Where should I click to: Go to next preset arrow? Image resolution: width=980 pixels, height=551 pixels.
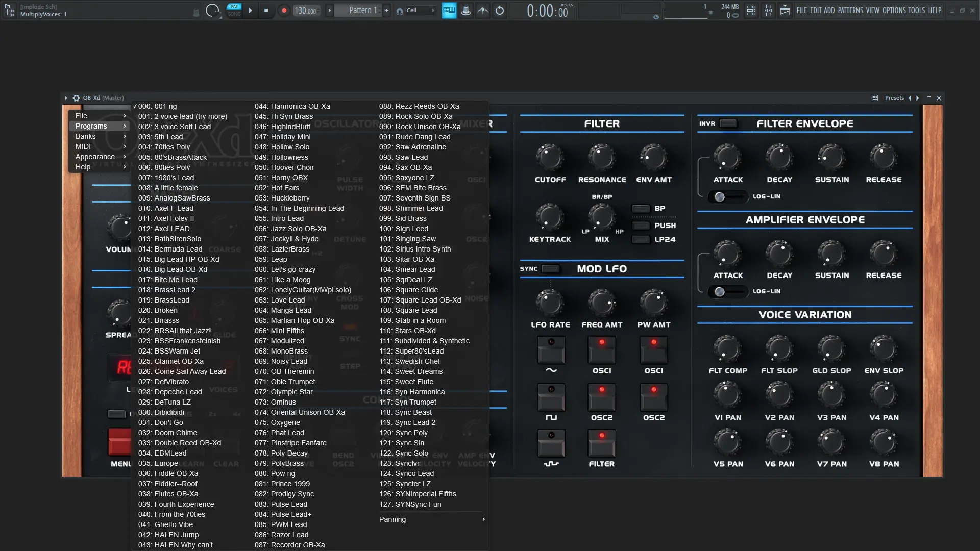point(917,98)
